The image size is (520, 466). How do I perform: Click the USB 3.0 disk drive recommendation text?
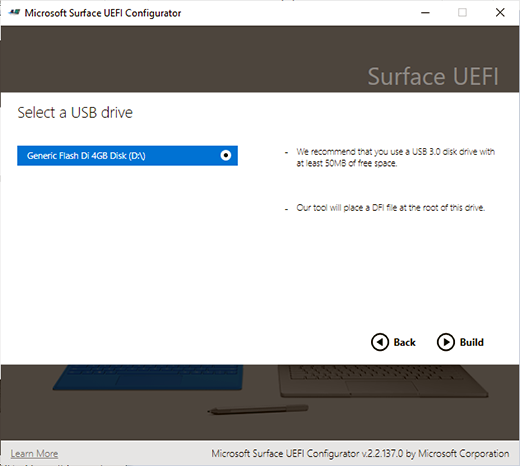395,157
